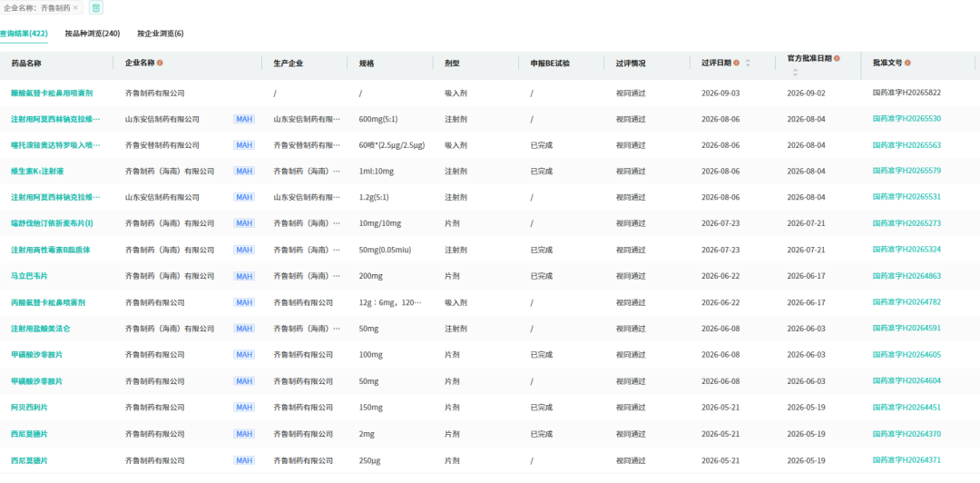Open drug link 瑞舒伐他汀依折麦布片(I)
Viewport: 980px width, 483px height.
(x=52, y=223)
